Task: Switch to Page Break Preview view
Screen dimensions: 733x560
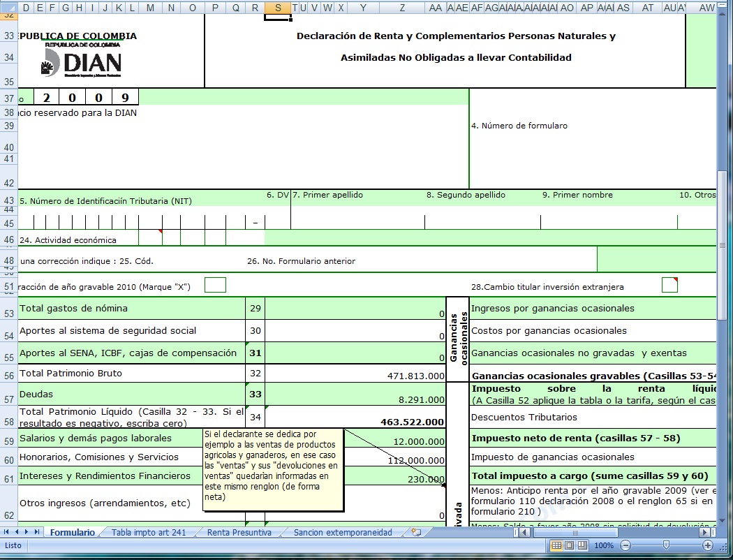Action: (x=581, y=545)
